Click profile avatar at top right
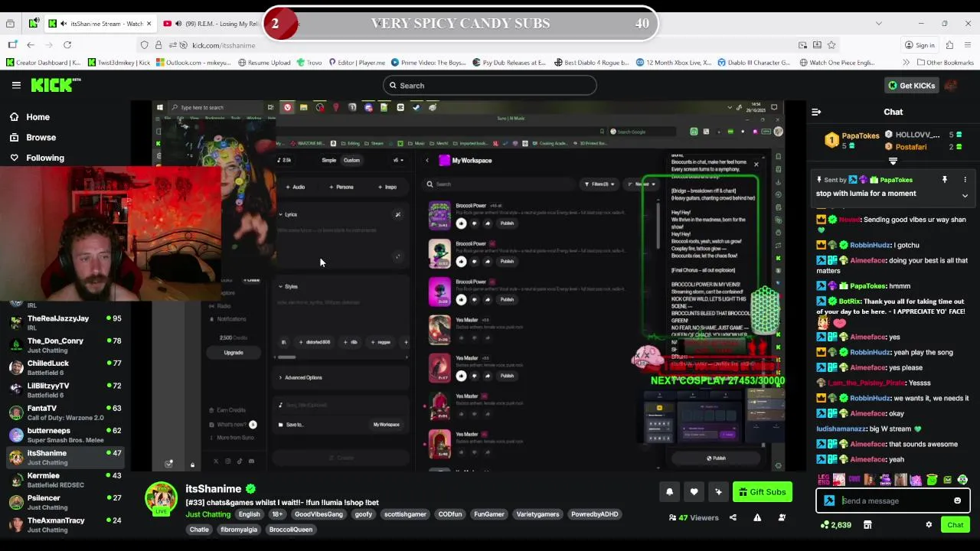This screenshot has height=551, width=980. click(951, 85)
